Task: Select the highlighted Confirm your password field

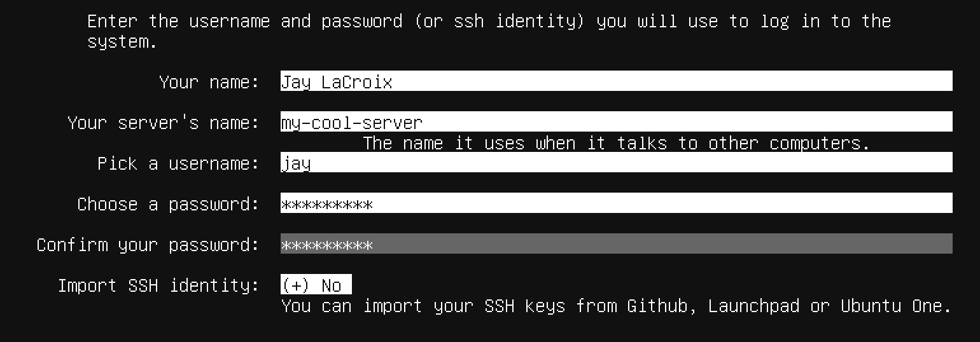Action: (616, 243)
